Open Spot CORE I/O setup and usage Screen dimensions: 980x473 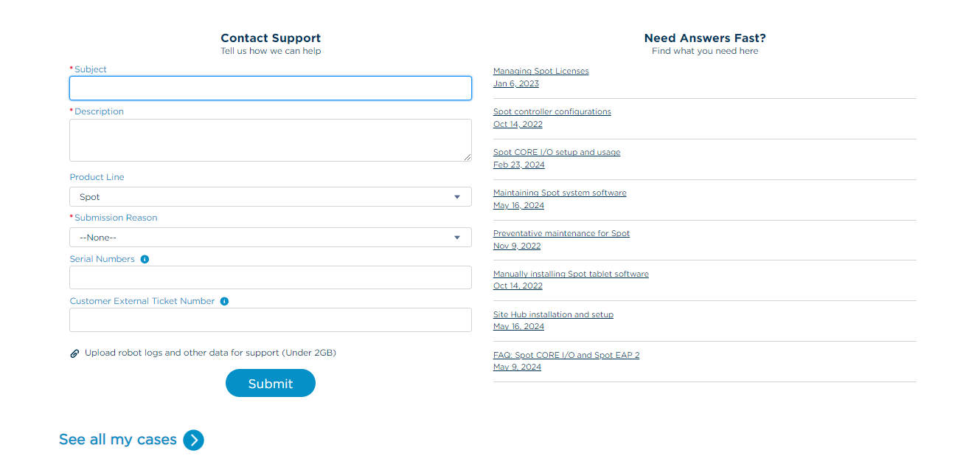click(557, 153)
